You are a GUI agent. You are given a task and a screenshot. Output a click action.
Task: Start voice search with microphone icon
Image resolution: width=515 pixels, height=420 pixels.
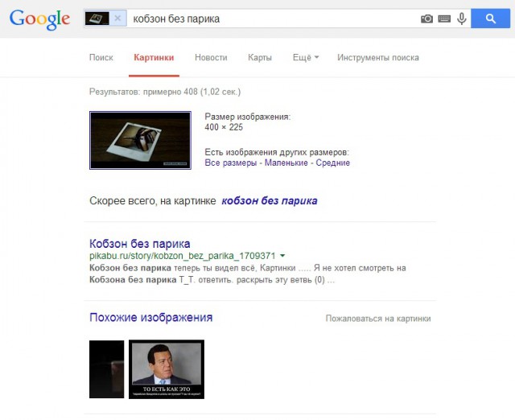pos(461,19)
